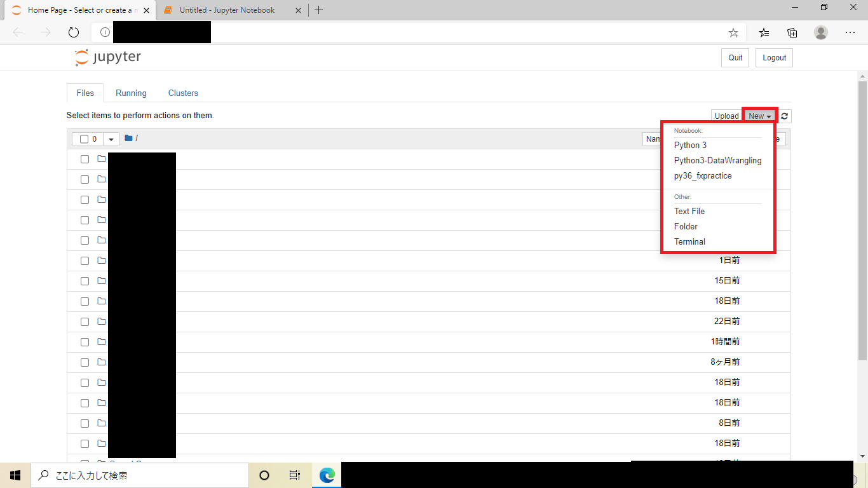This screenshot has height=488, width=868.
Task: Click the 1時間前 last-modified text
Action: pos(725,342)
